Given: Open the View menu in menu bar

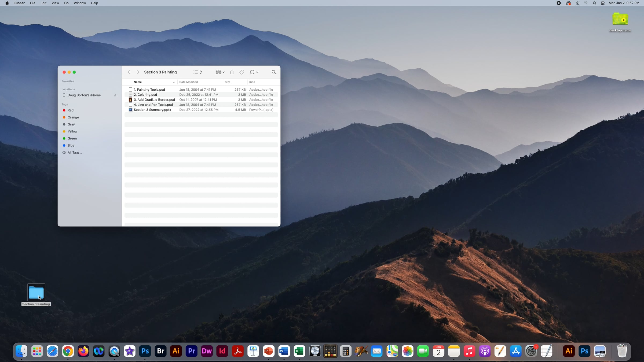Looking at the screenshot, I should click(55, 3).
